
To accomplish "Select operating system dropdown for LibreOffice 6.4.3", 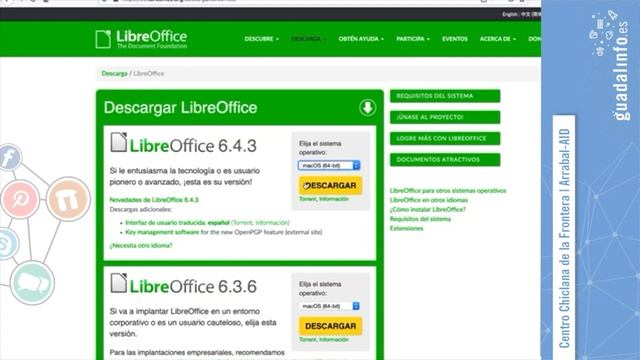I will (x=329, y=165).
